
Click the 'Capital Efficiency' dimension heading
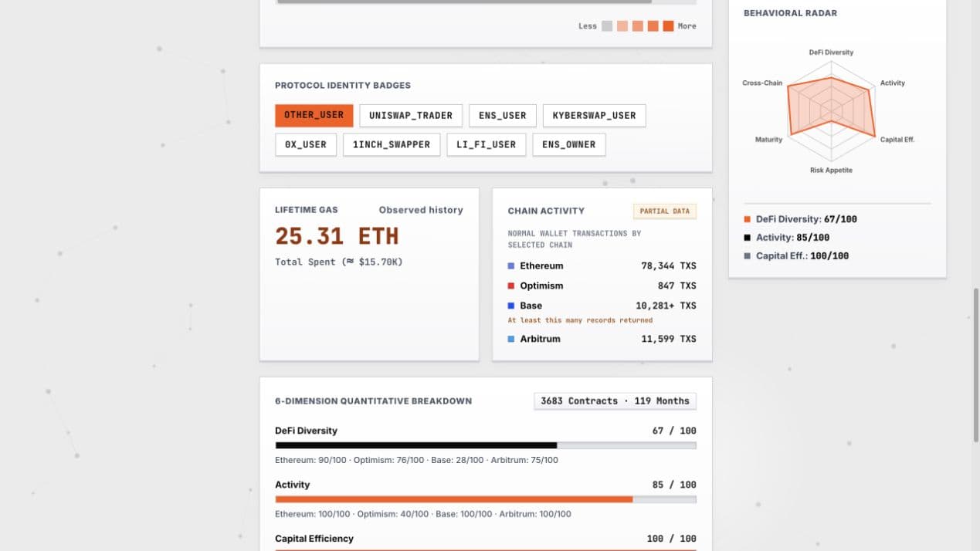coord(314,539)
